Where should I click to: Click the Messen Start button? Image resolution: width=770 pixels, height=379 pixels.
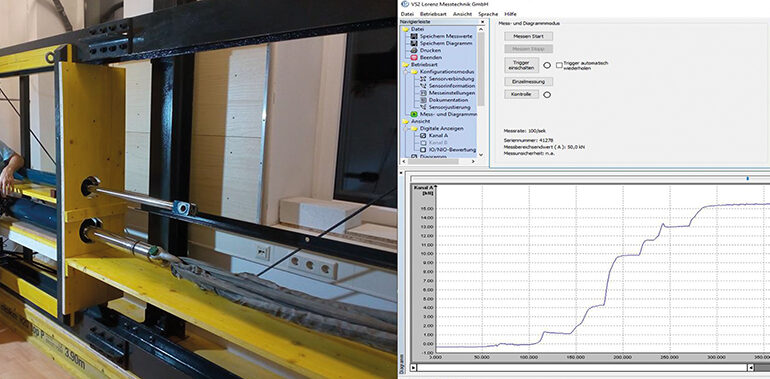528,36
